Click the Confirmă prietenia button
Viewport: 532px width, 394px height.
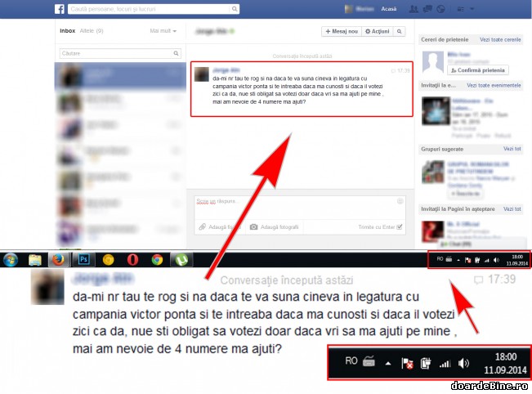(478, 70)
